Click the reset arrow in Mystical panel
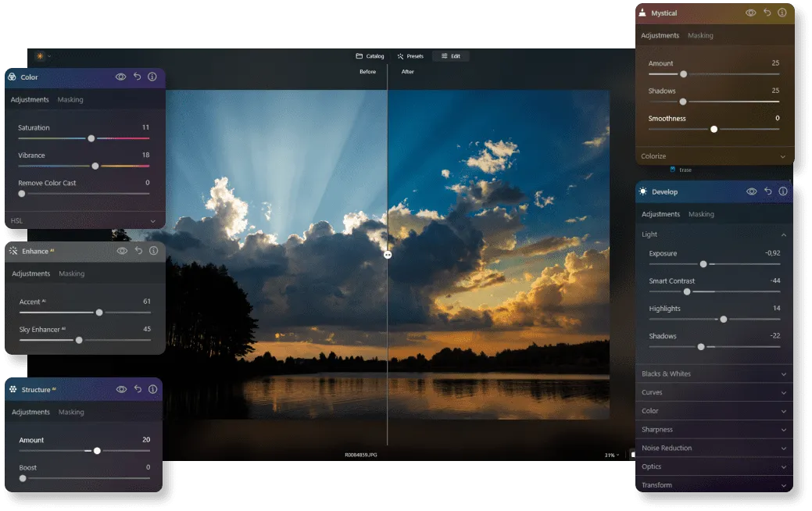 (x=767, y=13)
